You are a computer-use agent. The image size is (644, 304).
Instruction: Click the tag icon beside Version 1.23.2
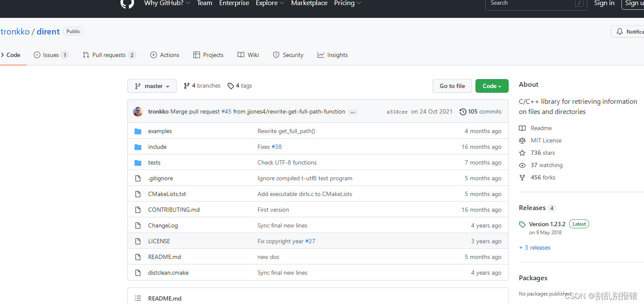tap(522, 224)
